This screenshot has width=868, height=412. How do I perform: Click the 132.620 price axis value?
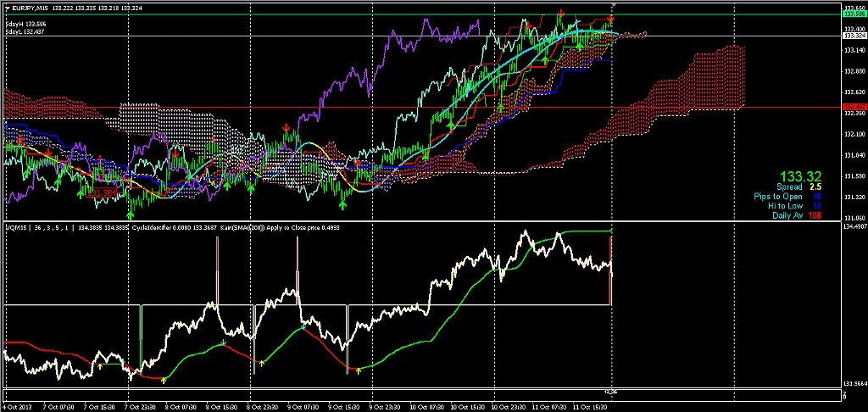coord(854,92)
